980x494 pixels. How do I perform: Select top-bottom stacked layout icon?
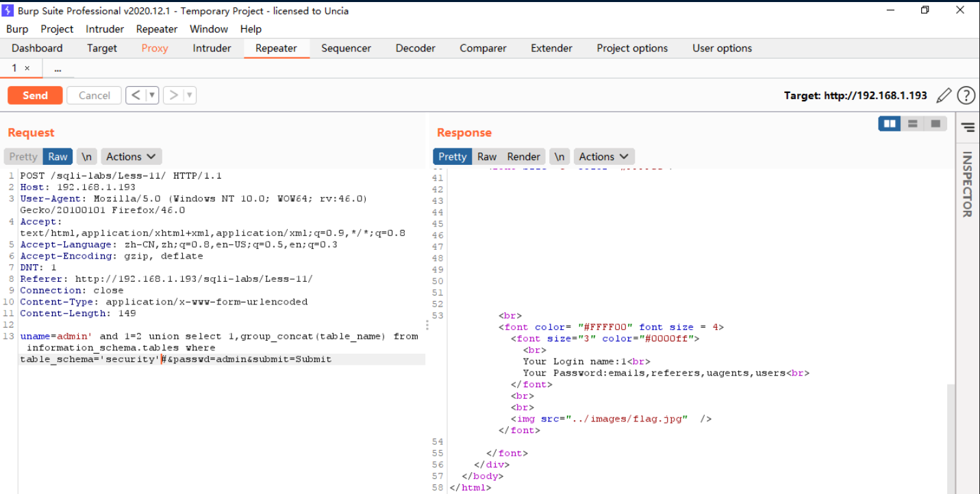coord(912,124)
